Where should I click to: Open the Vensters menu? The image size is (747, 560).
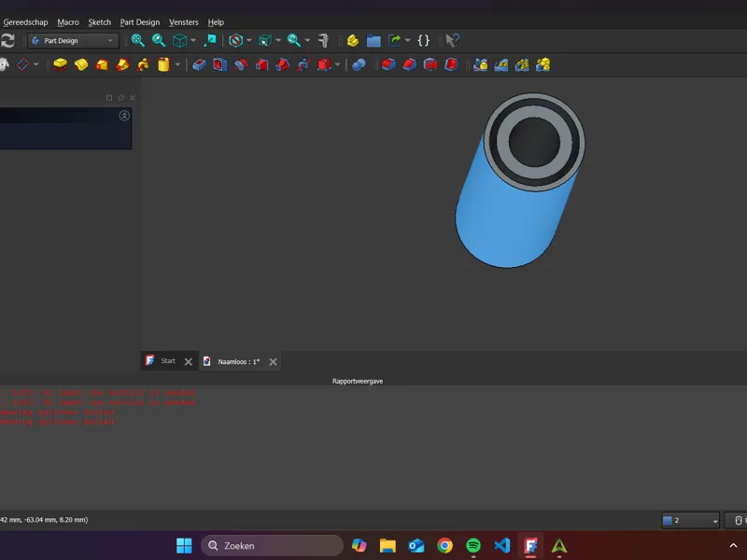pyautogui.click(x=183, y=21)
